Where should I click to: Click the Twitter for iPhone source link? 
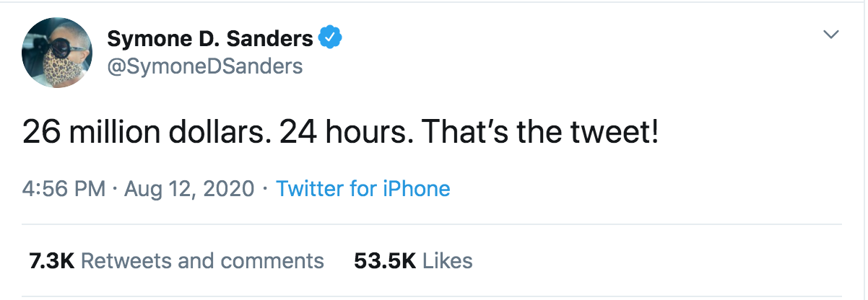pyautogui.click(x=363, y=189)
